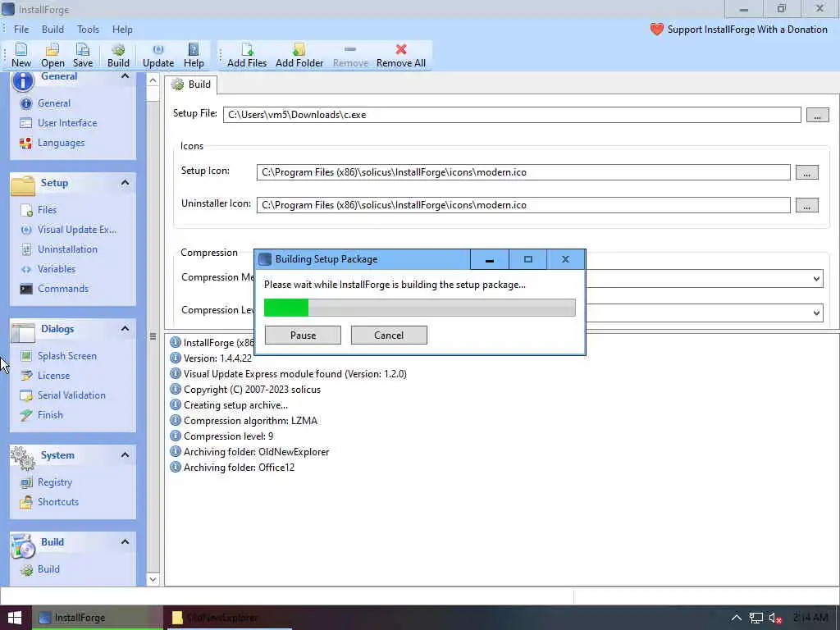Viewport: 840px width, 630px height.
Task: Click in the Uninstaller Icon path field
Action: click(x=523, y=205)
